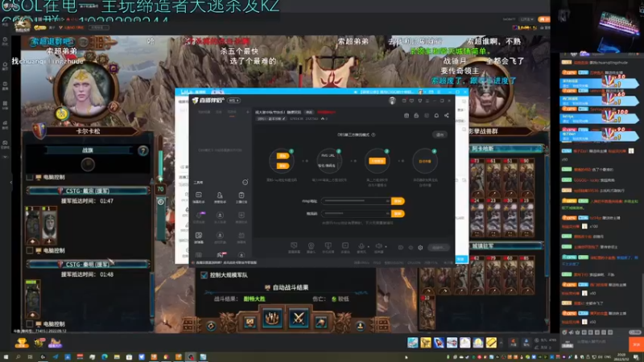Click the round toggle on the vertical teal bar
Screen dimensions: 644x362
click(x=160, y=202)
